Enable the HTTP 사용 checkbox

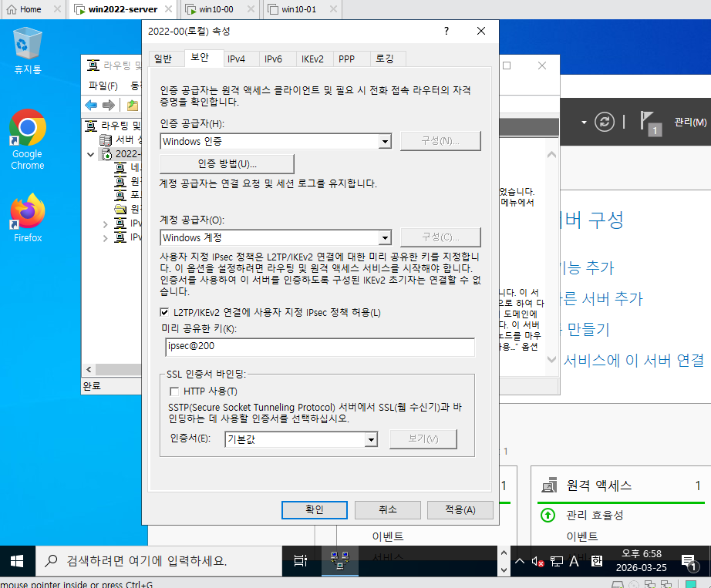coord(174,391)
